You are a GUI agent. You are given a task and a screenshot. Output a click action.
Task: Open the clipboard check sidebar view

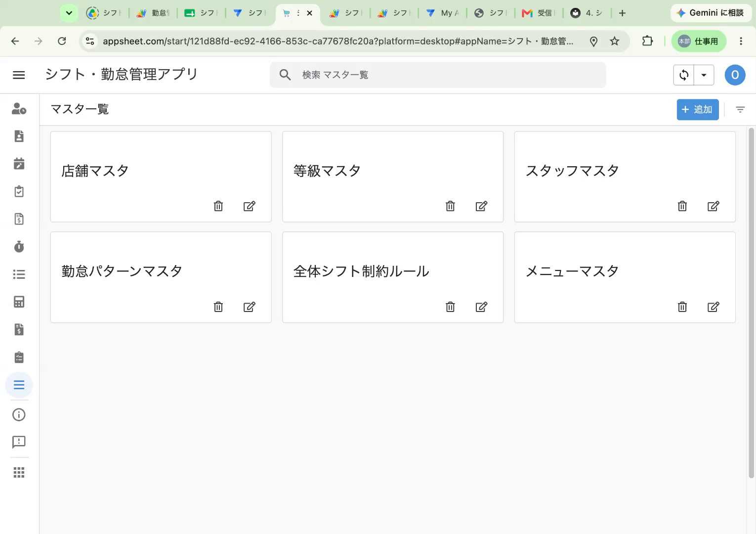click(x=19, y=191)
